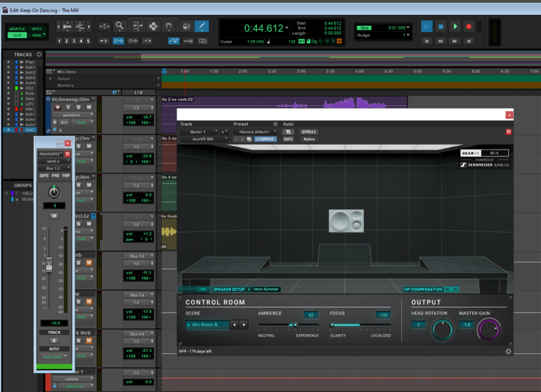
Task: Recall zoom preset 3
Action: tap(74, 41)
